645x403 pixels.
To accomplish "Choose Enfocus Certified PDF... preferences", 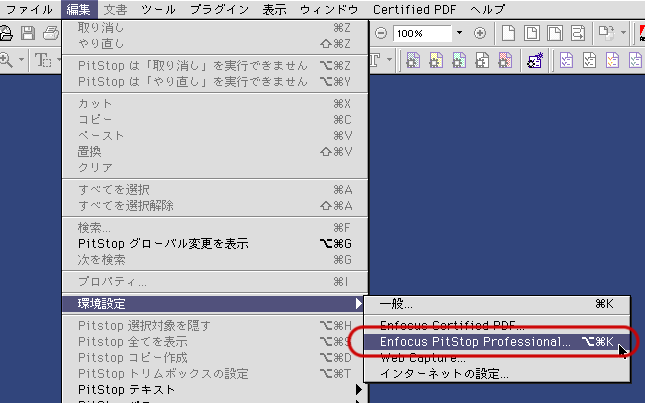I will pyautogui.click(x=497, y=325).
